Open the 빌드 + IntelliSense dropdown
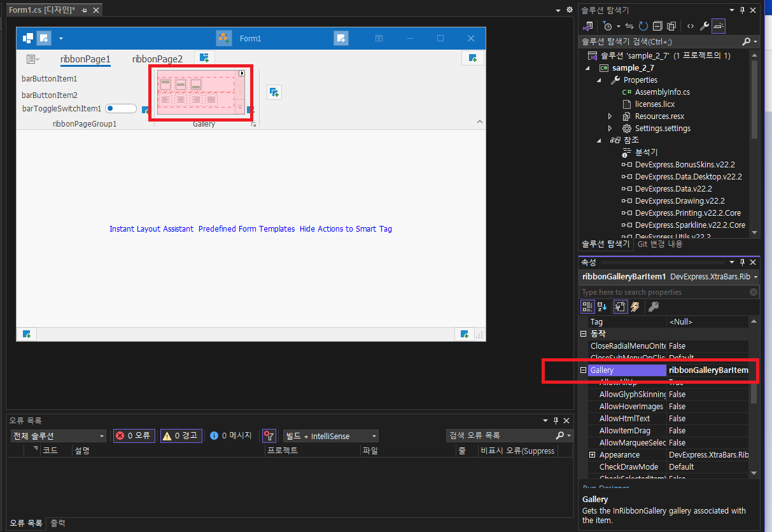772x532 pixels. [331, 436]
